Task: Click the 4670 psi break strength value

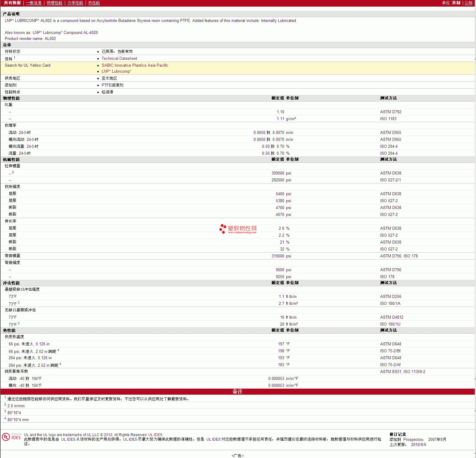Action: (x=283, y=215)
